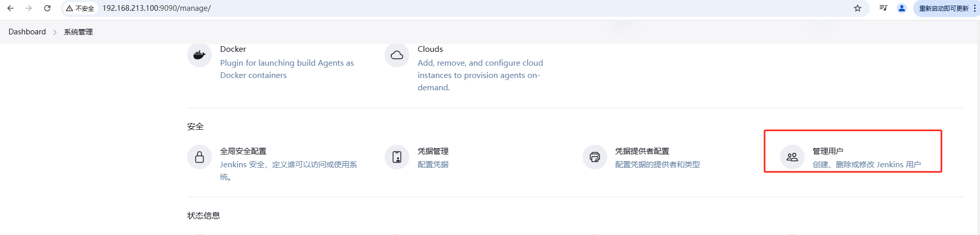Click the credentials management icon
This screenshot has height=235, width=980.
[397, 157]
